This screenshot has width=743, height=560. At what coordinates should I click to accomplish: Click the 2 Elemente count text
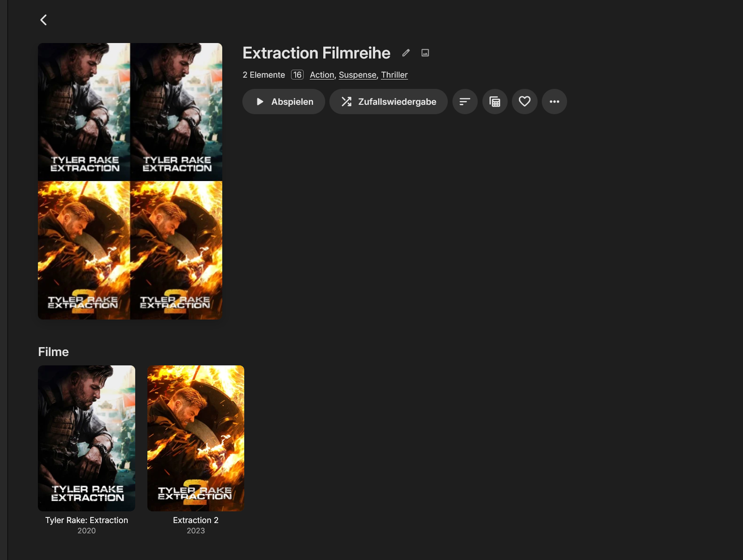[264, 75]
